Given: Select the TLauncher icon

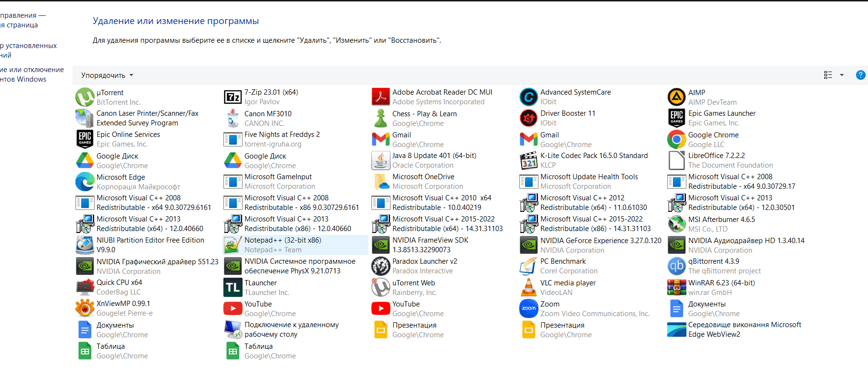Looking at the screenshot, I should [x=233, y=287].
